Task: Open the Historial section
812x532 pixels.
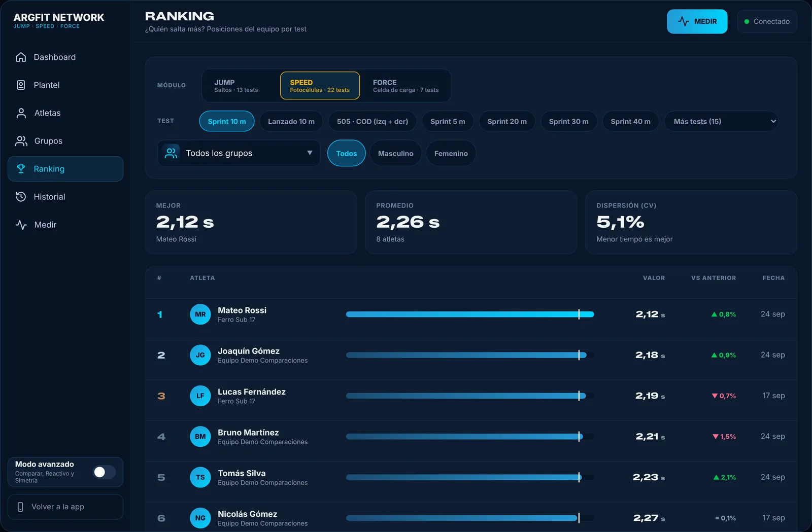Action: point(65,197)
